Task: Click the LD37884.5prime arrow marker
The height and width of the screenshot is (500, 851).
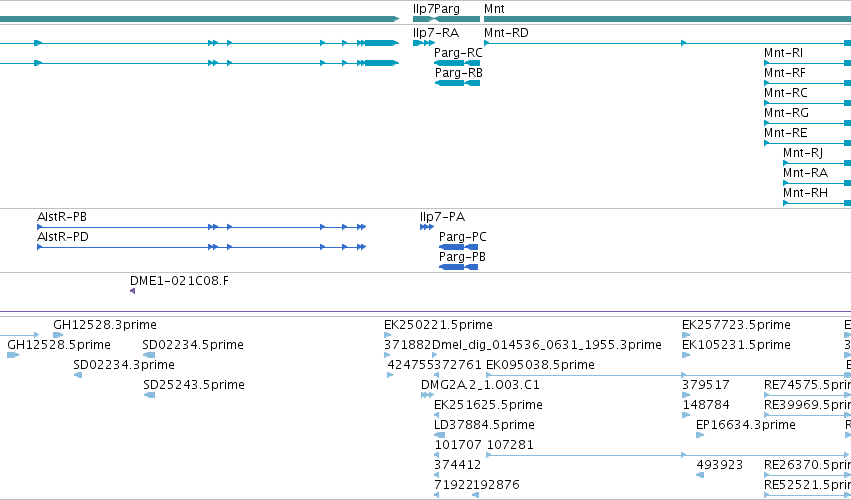Action: (440, 435)
